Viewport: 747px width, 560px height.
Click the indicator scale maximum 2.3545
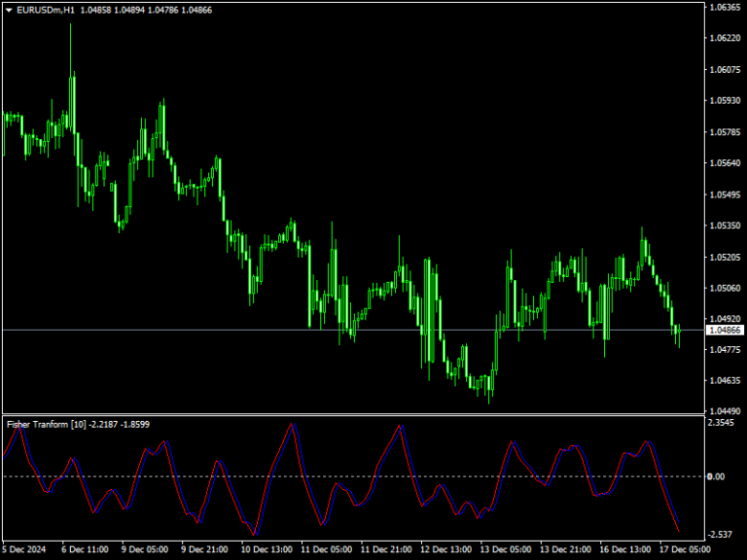(x=722, y=423)
